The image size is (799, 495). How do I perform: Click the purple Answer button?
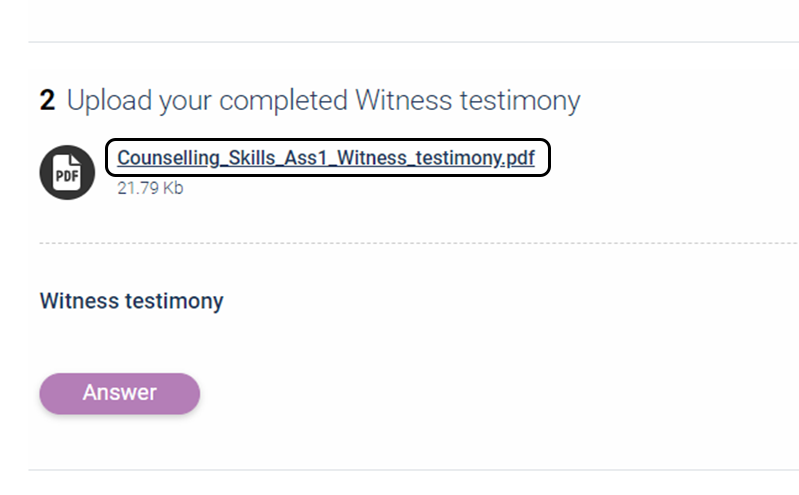click(120, 393)
